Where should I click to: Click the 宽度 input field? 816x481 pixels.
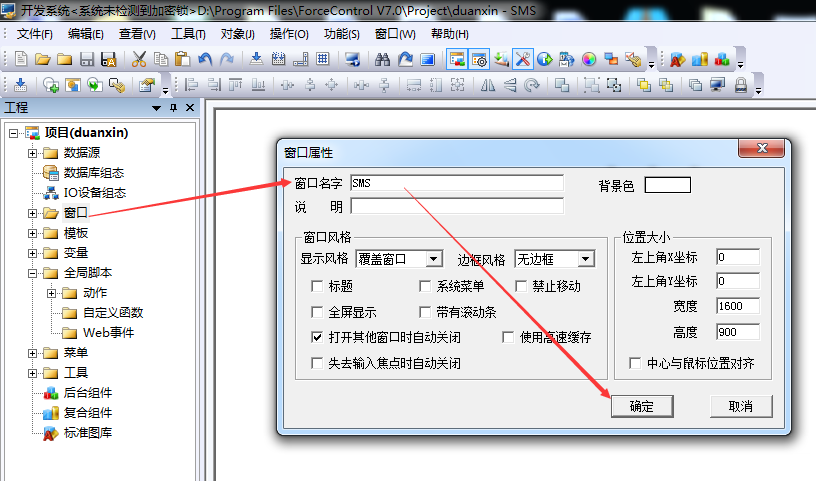coord(737,306)
